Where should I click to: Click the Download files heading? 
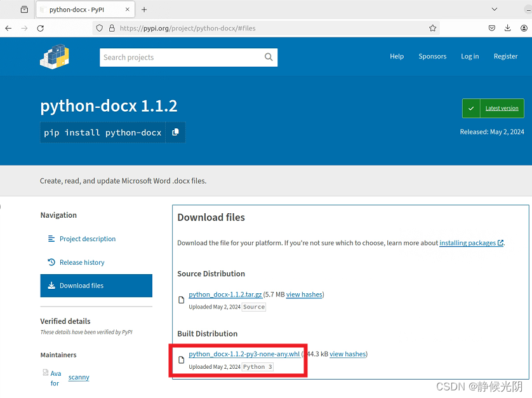tap(211, 218)
